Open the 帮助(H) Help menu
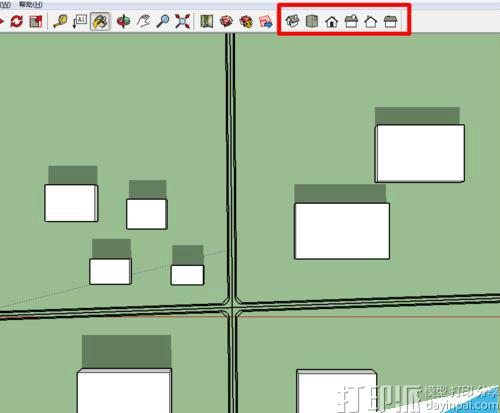This screenshot has height=413, width=500. pyautogui.click(x=31, y=5)
